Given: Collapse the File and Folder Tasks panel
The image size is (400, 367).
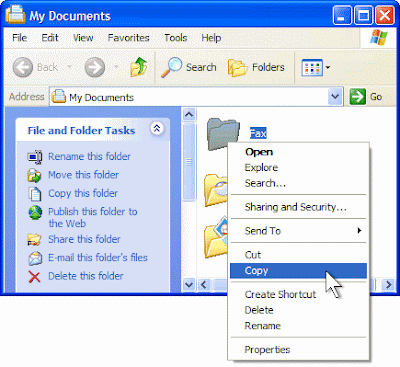Looking at the screenshot, I should pyautogui.click(x=157, y=128).
